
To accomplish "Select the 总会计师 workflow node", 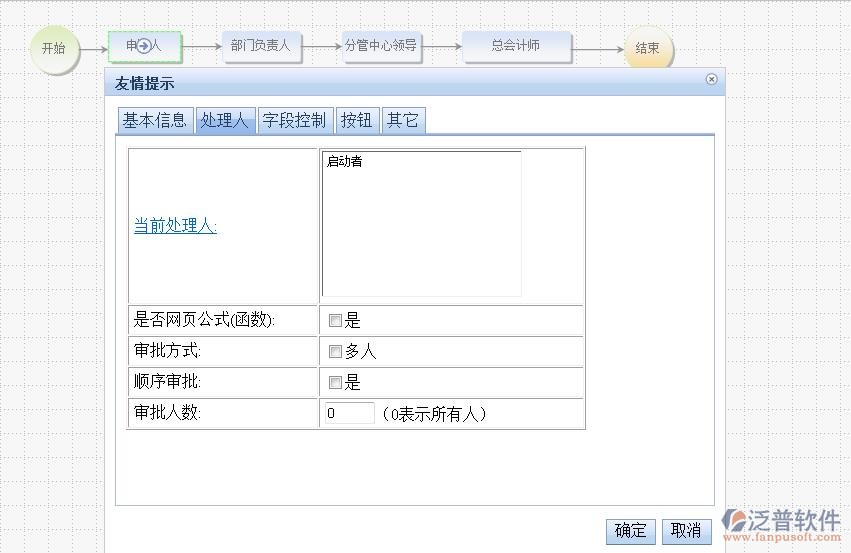I will point(516,46).
